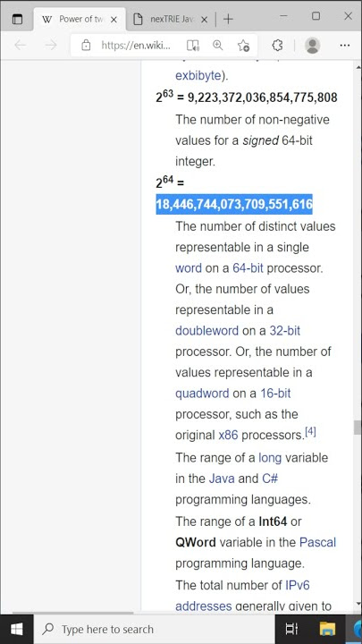Open the IPv6 link
The width and height of the screenshot is (362, 644).
(x=297, y=585)
